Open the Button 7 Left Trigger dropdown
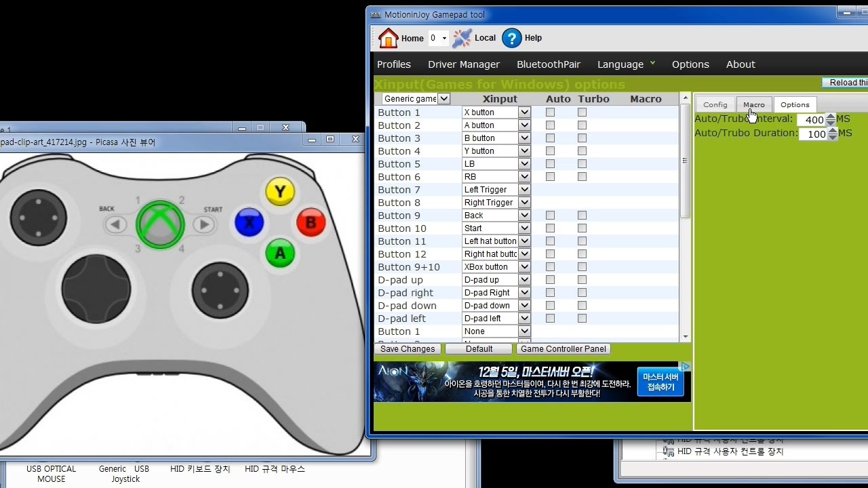Screen dimensions: 868x488 click(524, 190)
